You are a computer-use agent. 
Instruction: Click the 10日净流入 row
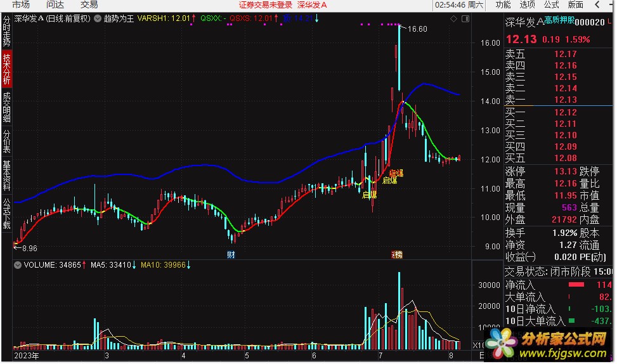click(x=558, y=309)
